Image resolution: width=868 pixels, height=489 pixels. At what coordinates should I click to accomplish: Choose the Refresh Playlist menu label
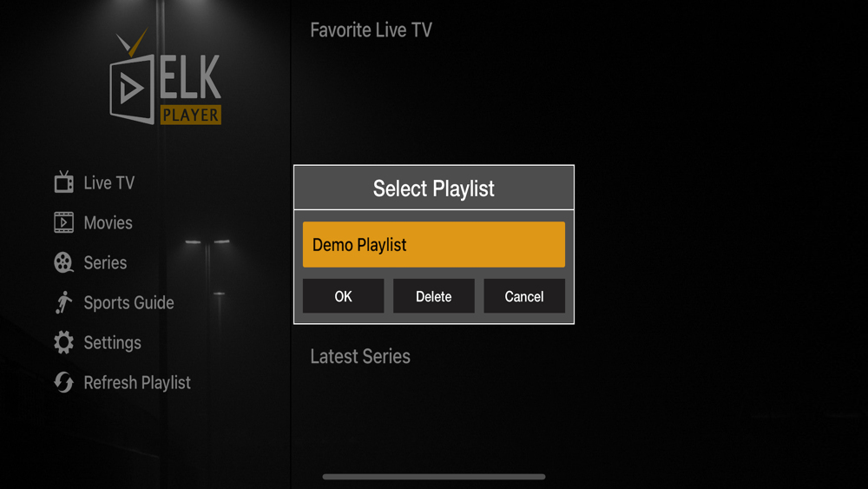pos(137,383)
